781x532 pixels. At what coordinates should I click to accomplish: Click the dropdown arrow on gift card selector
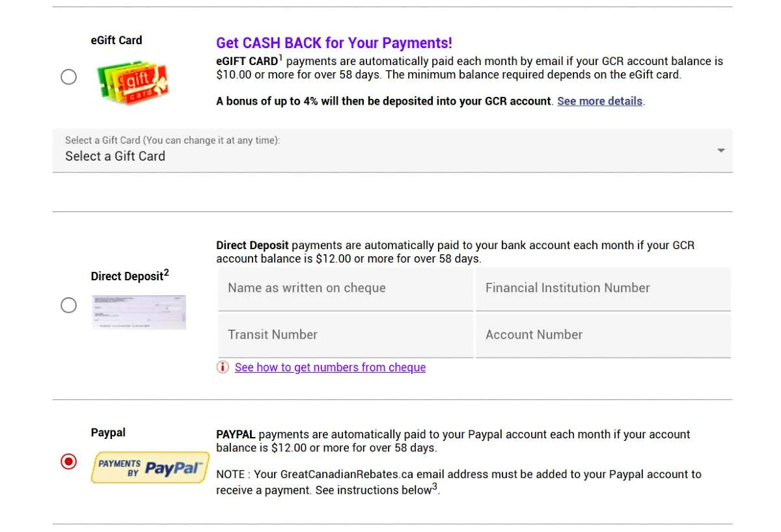pyautogui.click(x=720, y=150)
